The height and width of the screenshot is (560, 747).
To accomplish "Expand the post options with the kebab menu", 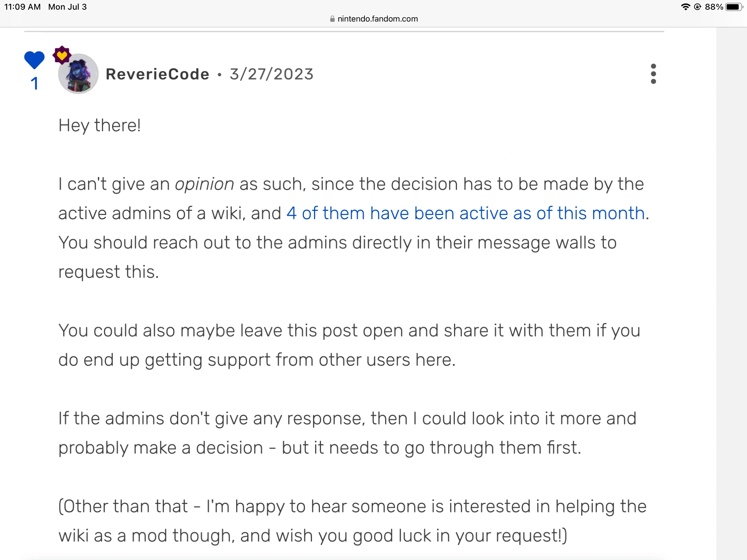I will [653, 74].
